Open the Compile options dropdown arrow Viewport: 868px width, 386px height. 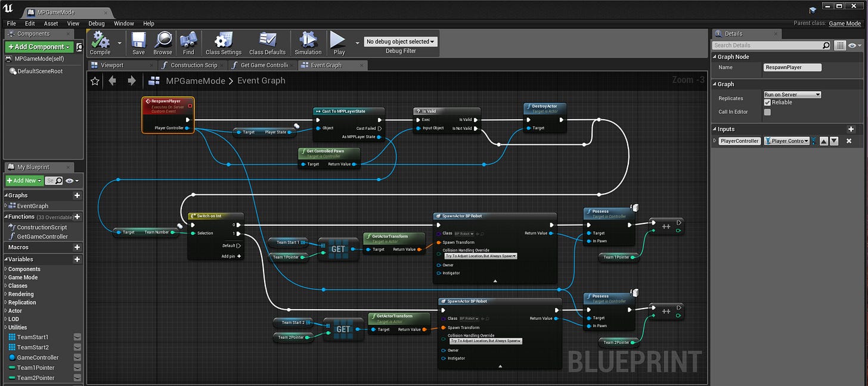pos(119,43)
